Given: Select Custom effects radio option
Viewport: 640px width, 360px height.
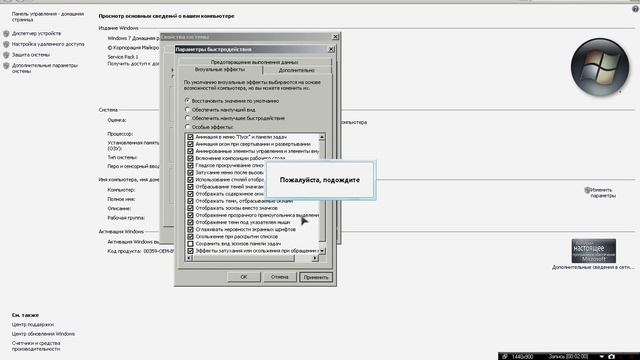Looking at the screenshot, I should click(187, 127).
